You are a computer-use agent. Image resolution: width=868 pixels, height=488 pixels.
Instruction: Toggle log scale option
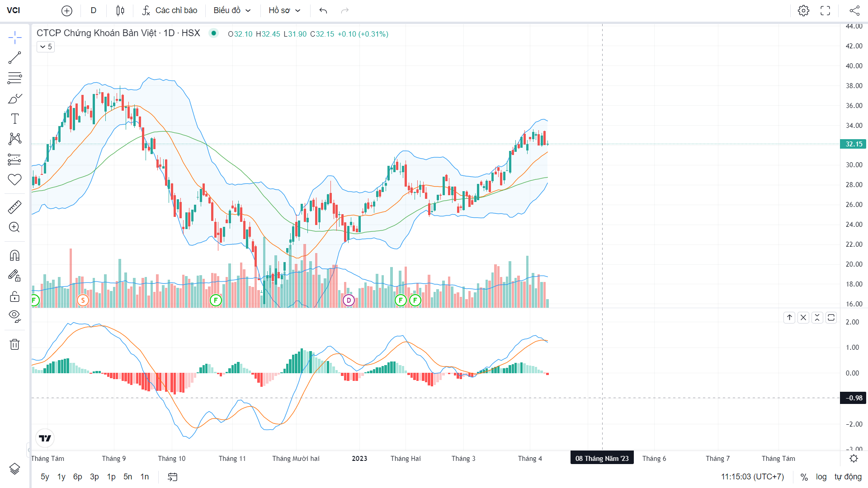(x=821, y=477)
